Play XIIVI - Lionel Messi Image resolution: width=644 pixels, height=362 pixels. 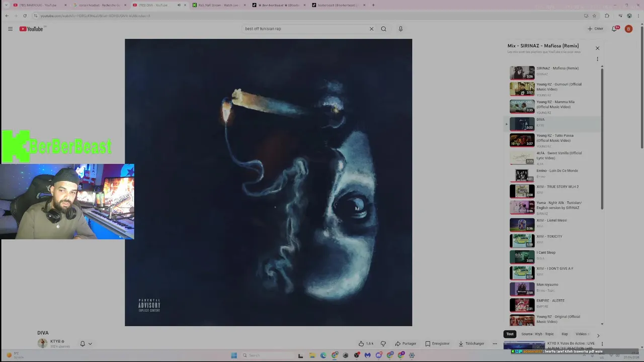pyautogui.click(x=553, y=224)
